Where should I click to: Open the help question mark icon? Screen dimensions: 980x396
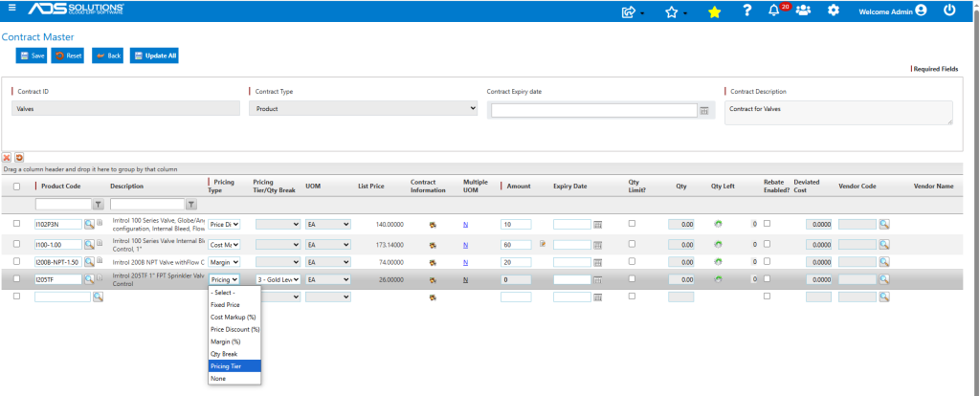click(746, 11)
